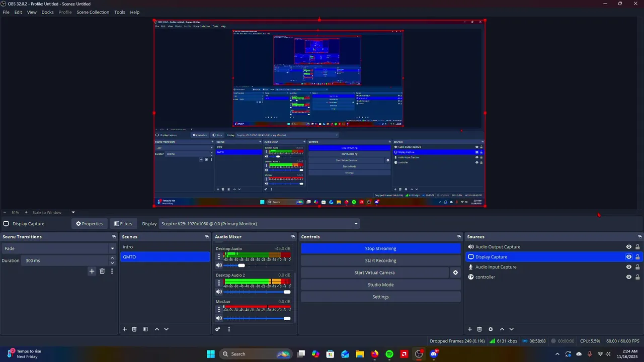Increase transition duration with up arrow
The width and height of the screenshot is (644, 362).
click(x=112, y=258)
